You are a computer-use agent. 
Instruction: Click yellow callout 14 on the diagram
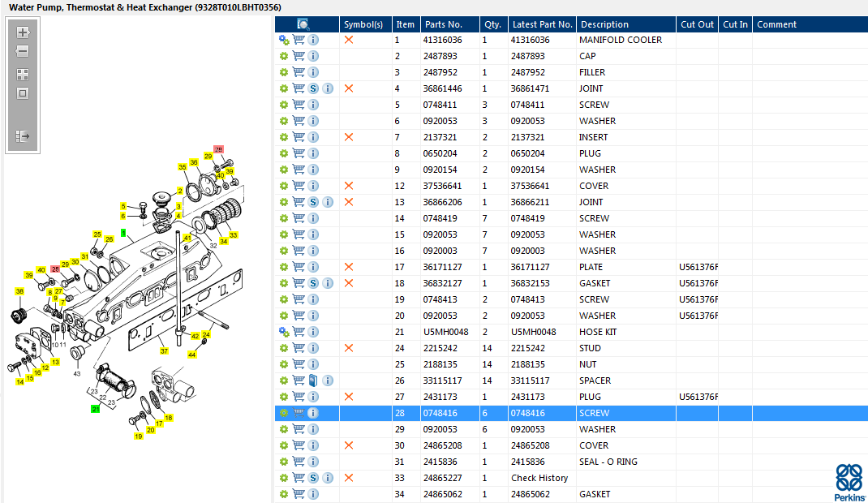pos(20,382)
